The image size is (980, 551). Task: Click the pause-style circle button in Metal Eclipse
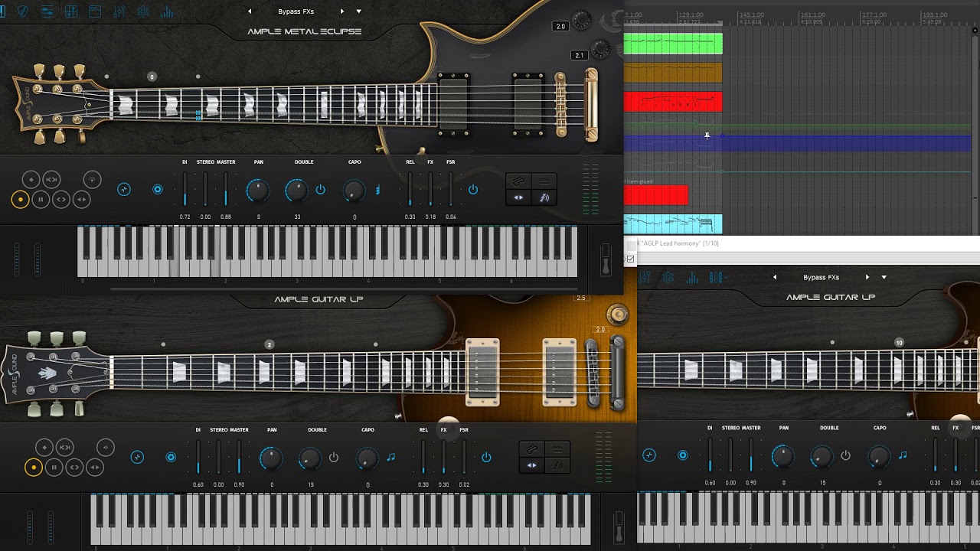pyautogui.click(x=41, y=200)
